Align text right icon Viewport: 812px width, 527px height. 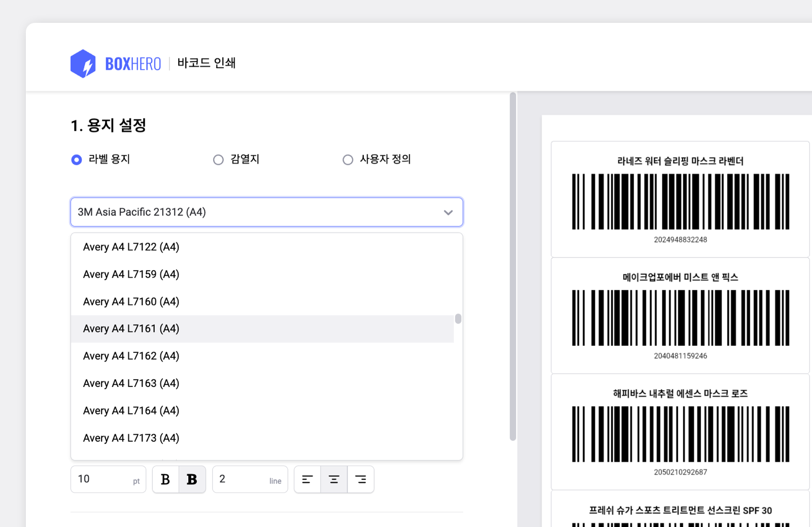361,479
